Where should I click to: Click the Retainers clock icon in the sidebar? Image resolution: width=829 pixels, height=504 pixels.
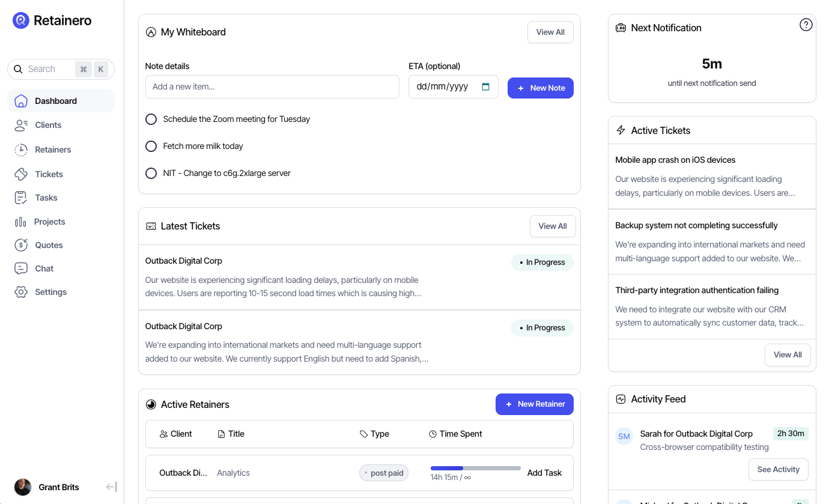coord(21,150)
